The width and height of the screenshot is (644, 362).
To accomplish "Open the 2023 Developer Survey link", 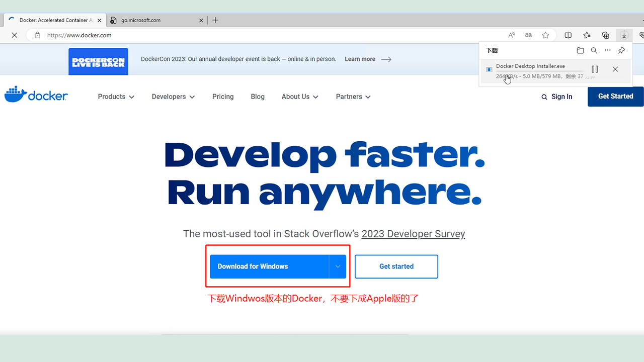I will pos(413,234).
